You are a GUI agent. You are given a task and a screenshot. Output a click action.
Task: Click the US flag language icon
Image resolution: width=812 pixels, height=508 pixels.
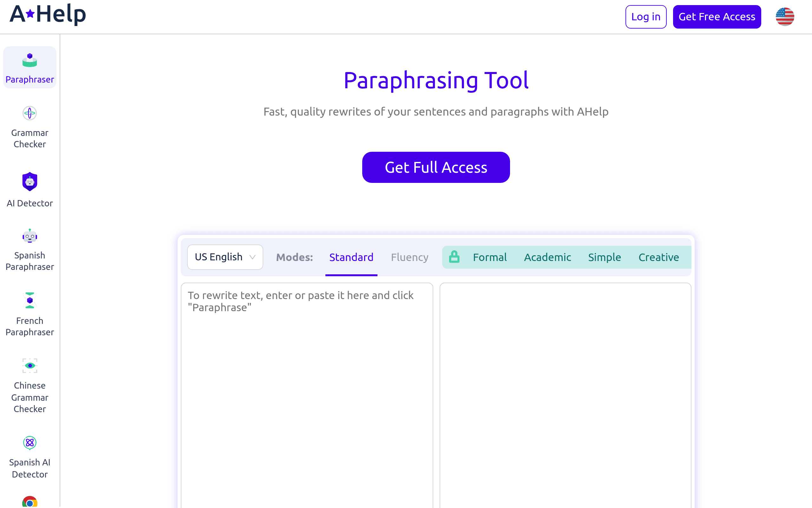click(x=784, y=17)
